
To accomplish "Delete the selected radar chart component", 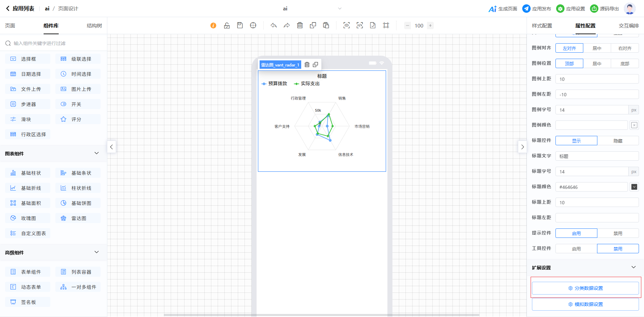I will pos(307,65).
